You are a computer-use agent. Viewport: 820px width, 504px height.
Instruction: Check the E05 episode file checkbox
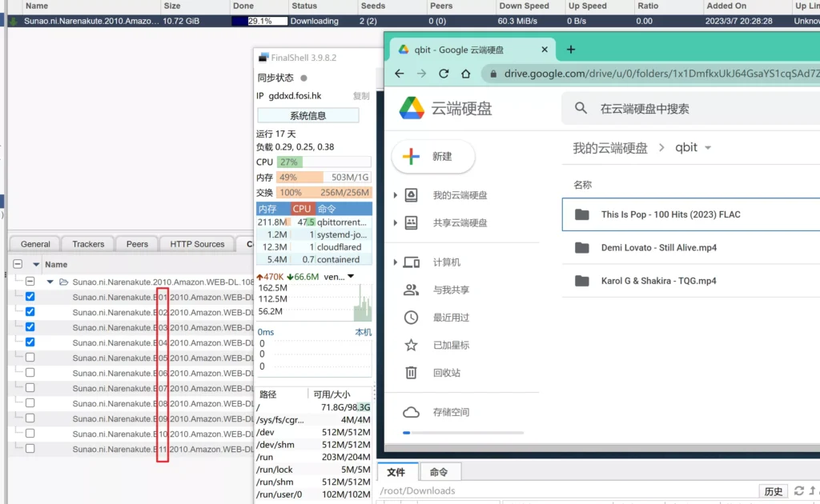[x=30, y=358]
